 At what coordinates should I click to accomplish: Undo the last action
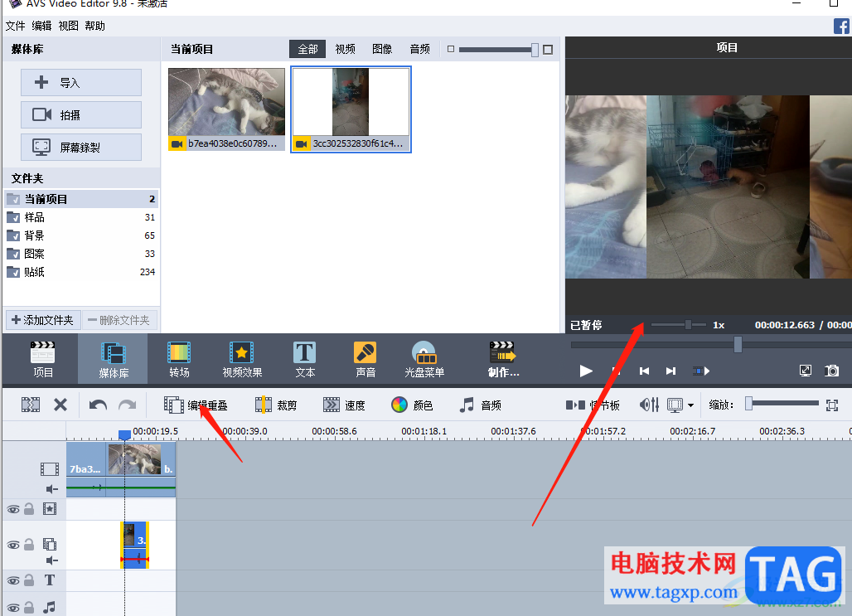(x=98, y=405)
